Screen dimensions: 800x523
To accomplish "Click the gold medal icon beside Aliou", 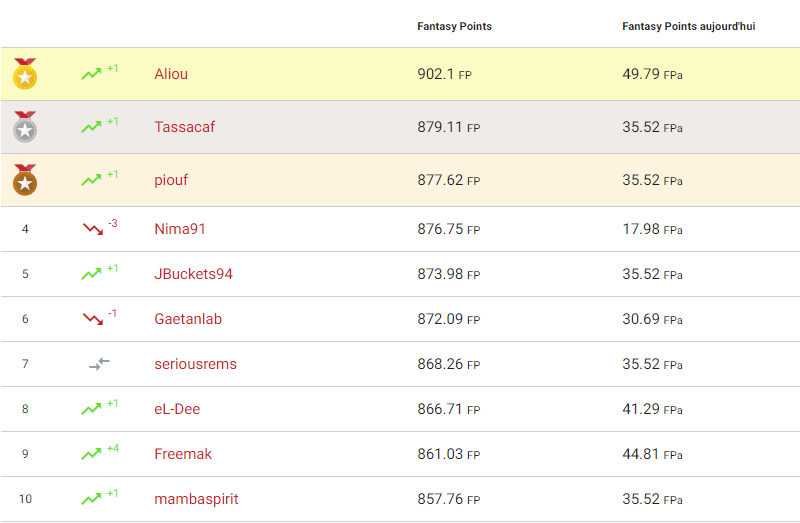I will click(25, 74).
